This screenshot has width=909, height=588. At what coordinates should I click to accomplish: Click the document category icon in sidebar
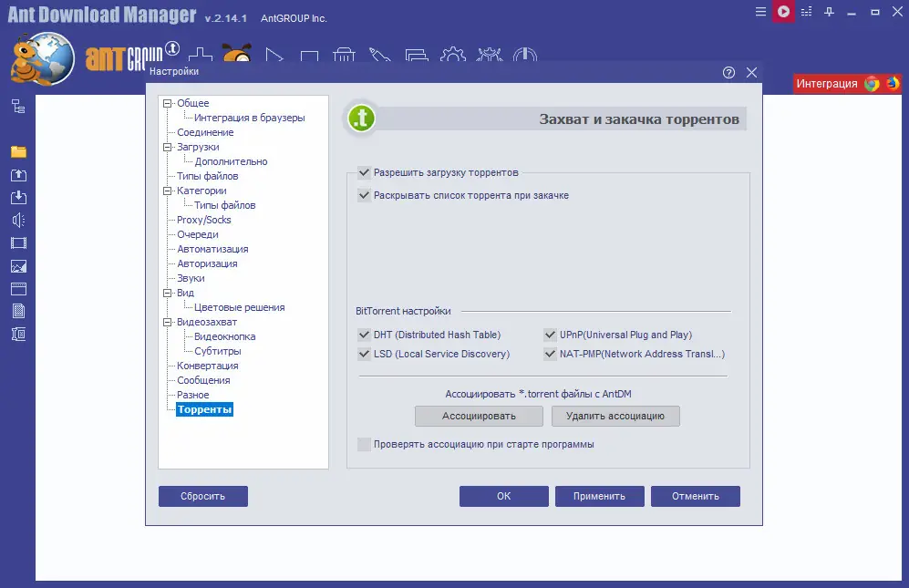click(18, 312)
